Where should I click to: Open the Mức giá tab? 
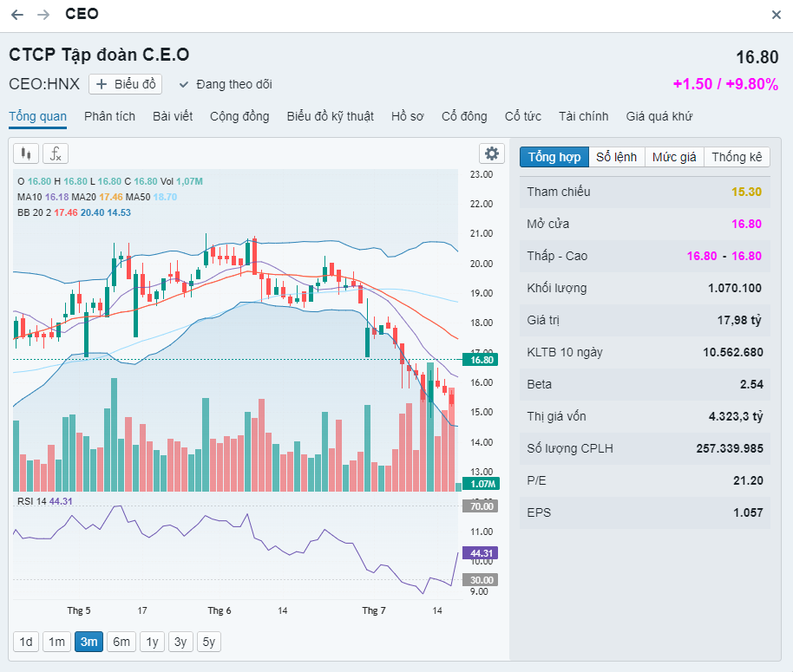(674, 157)
